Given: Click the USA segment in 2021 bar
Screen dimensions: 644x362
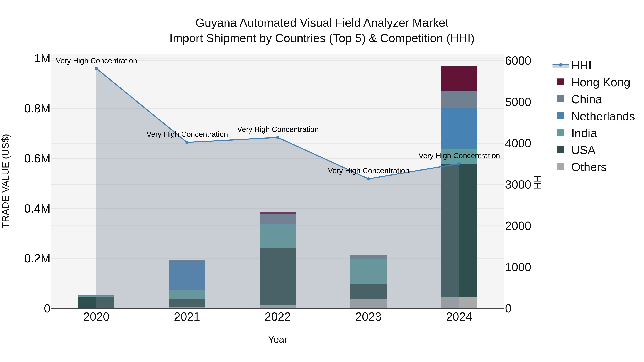Looking at the screenshot, I should pyautogui.click(x=187, y=303).
